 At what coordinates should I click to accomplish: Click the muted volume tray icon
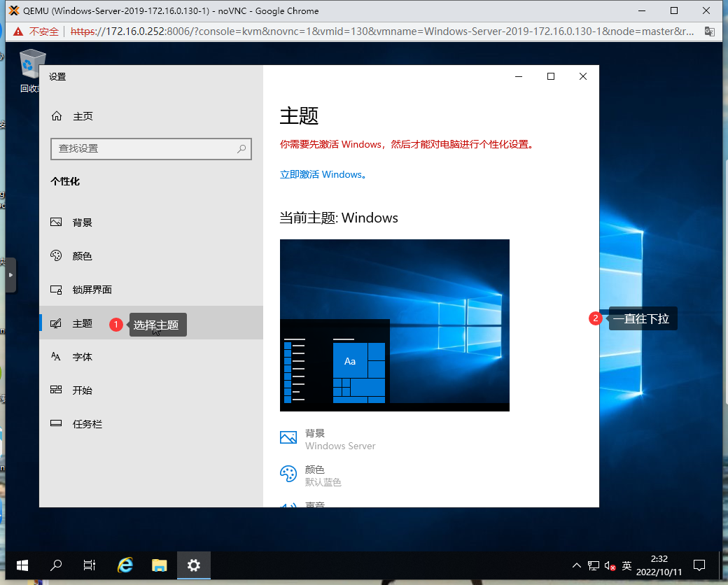tap(610, 565)
